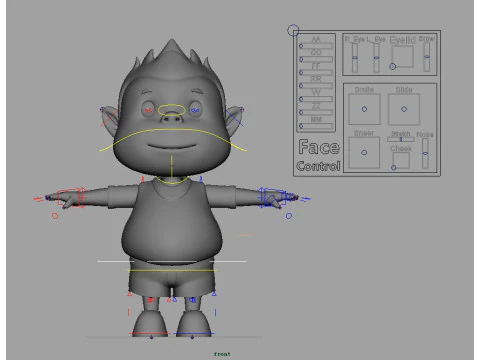Select the Smile box control circle
The height and width of the screenshot is (360, 480).
tap(364, 109)
